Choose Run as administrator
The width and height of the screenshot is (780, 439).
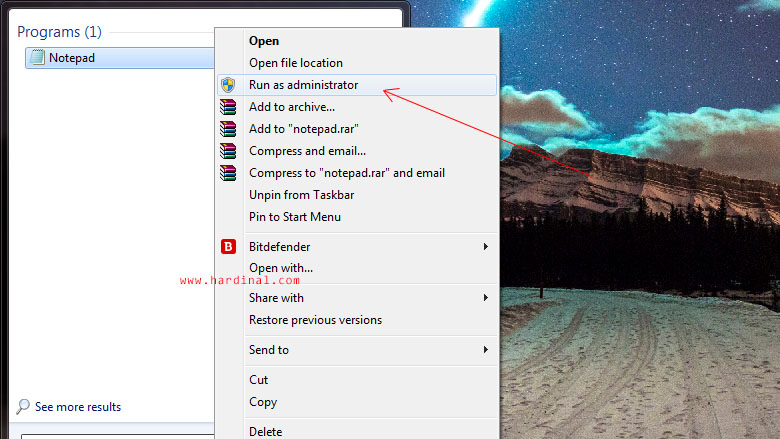pyautogui.click(x=357, y=85)
